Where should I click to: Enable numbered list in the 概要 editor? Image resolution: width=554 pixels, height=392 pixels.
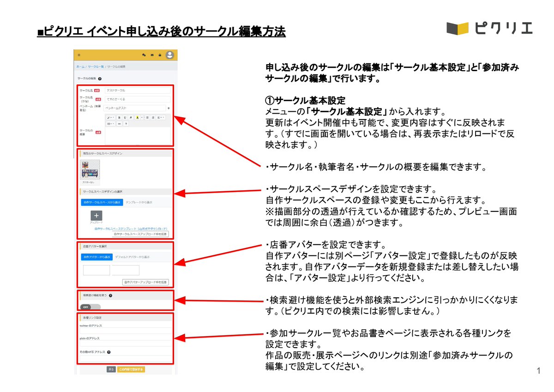point(153,118)
